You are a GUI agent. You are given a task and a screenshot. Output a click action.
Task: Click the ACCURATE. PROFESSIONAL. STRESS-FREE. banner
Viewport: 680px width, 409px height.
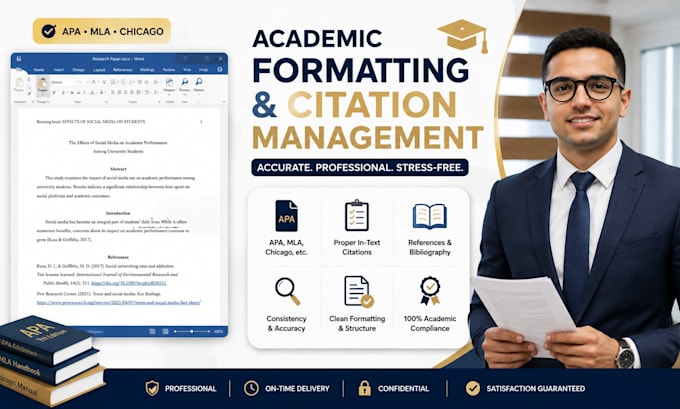coord(360,167)
